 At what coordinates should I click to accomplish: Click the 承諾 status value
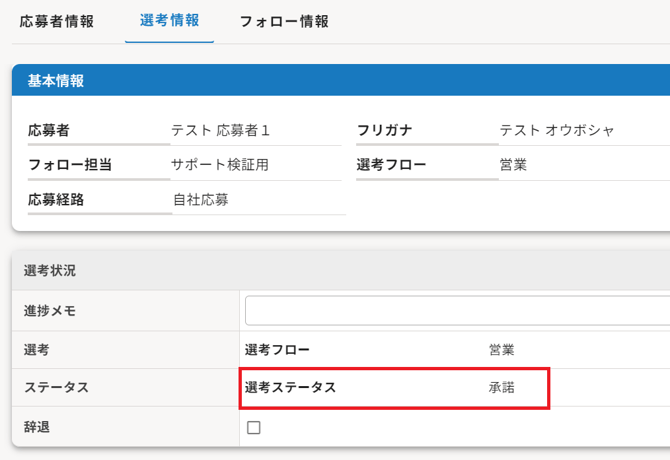502,387
